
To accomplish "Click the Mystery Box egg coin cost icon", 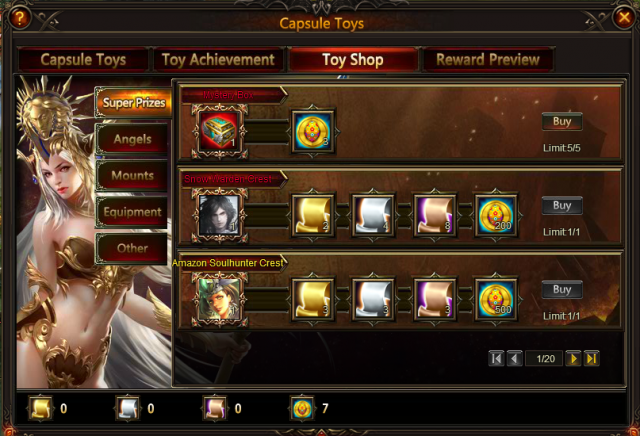I will (313, 131).
